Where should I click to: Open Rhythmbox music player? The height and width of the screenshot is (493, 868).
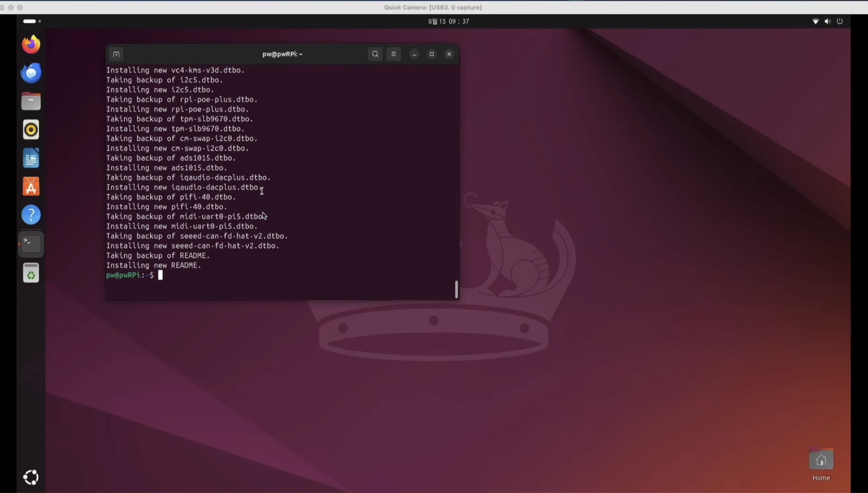click(x=31, y=130)
